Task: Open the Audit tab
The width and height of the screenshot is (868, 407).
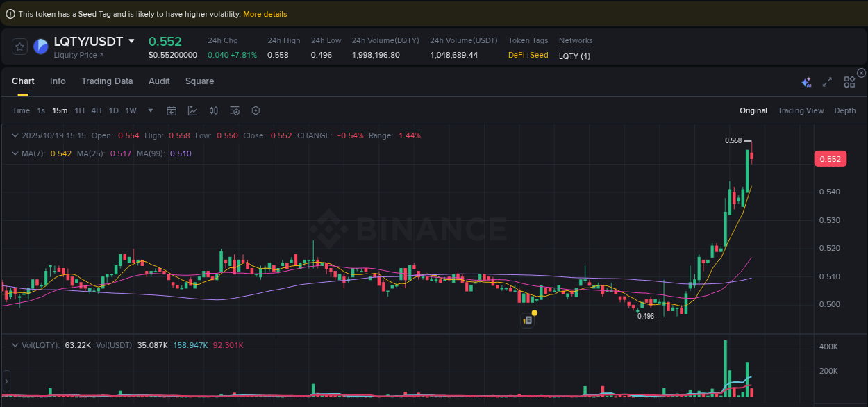Action: (x=159, y=81)
